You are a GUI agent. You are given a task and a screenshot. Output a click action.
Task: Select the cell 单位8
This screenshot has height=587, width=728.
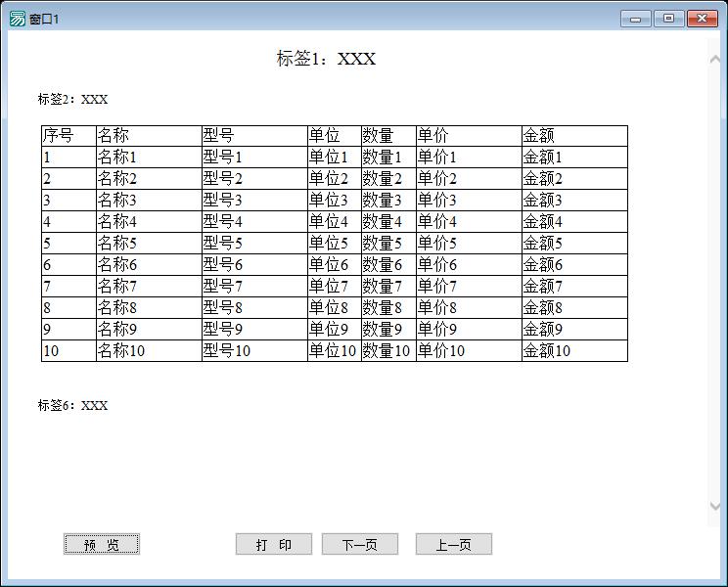pos(335,307)
